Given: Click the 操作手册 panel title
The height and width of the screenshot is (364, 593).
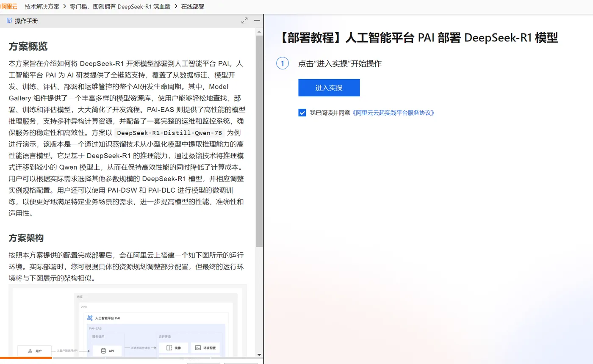Looking at the screenshot, I should pyautogui.click(x=26, y=21).
